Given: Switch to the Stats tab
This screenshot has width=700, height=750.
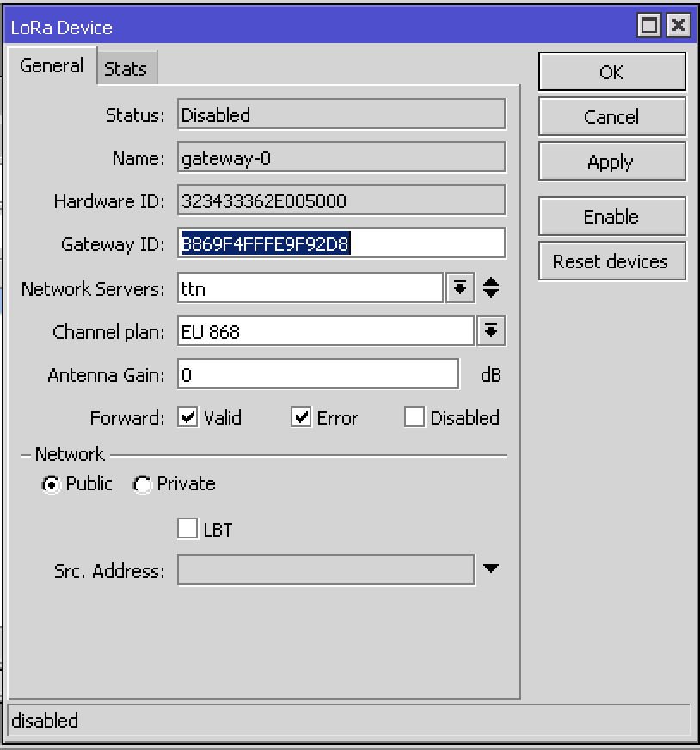Looking at the screenshot, I should click(x=126, y=69).
